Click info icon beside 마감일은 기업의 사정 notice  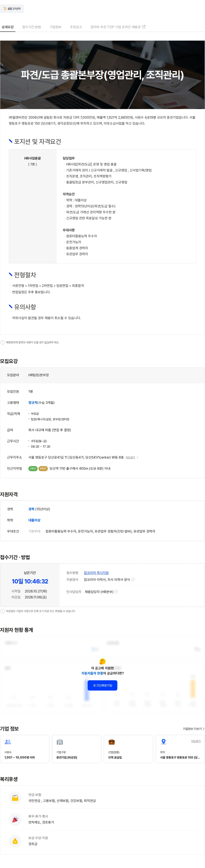click(3, 611)
